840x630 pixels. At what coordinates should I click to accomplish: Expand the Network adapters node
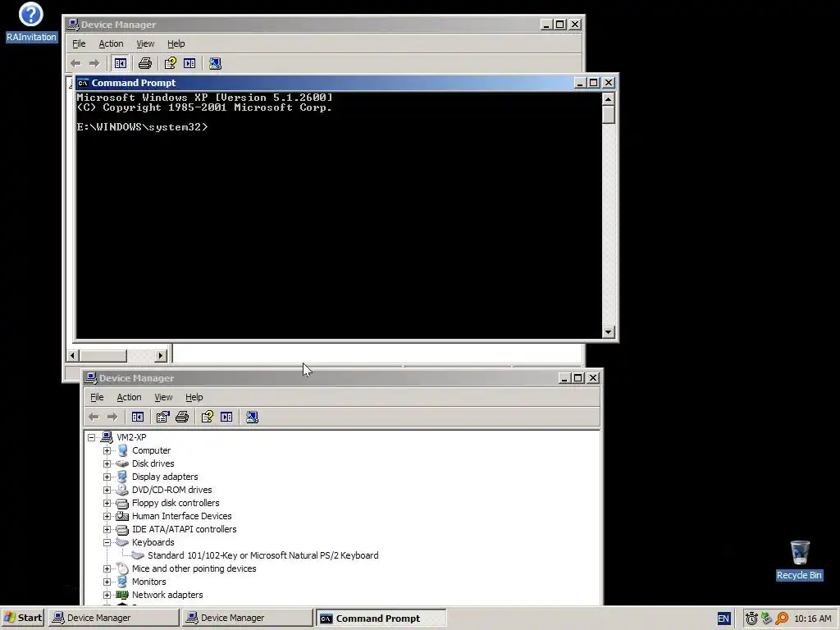coord(107,595)
